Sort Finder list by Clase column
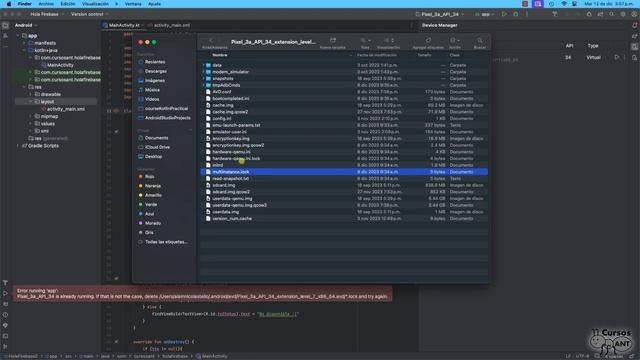The width and height of the screenshot is (640, 360). pyautogui.click(x=454, y=55)
